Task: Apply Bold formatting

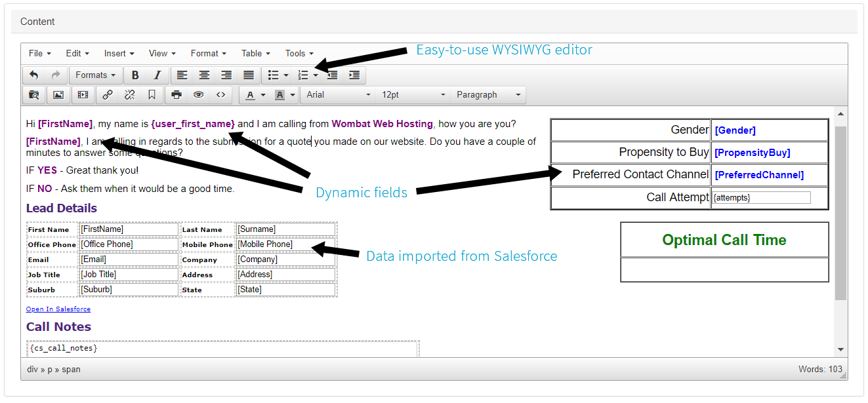Action: click(x=135, y=75)
